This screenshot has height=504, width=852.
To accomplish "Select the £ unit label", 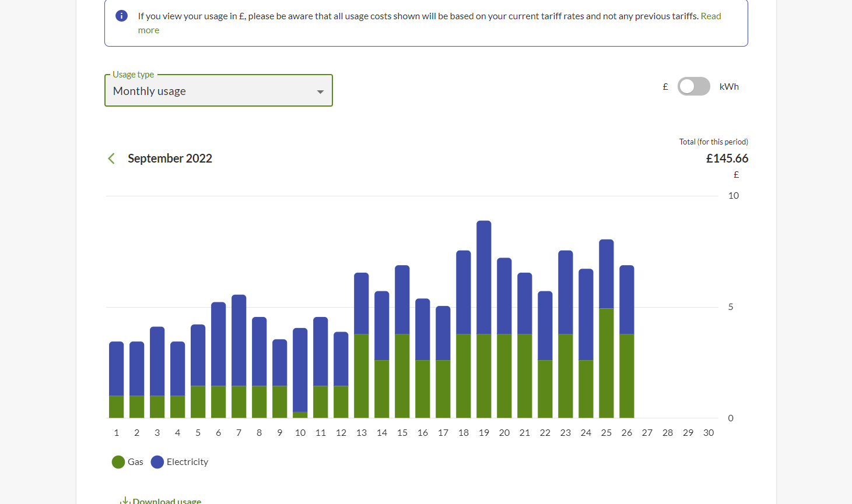I will coord(665,87).
